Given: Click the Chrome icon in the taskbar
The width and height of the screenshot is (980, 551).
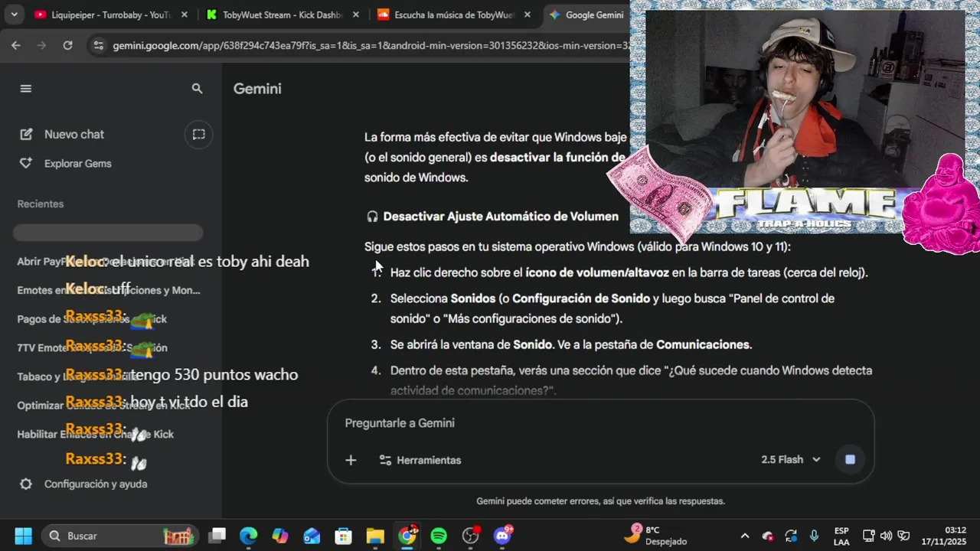Looking at the screenshot, I should click(x=407, y=536).
